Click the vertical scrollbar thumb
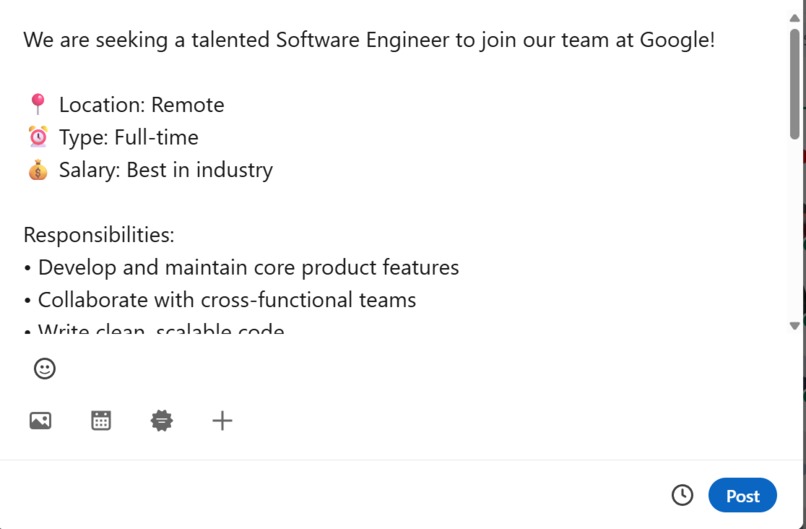 point(795,83)
